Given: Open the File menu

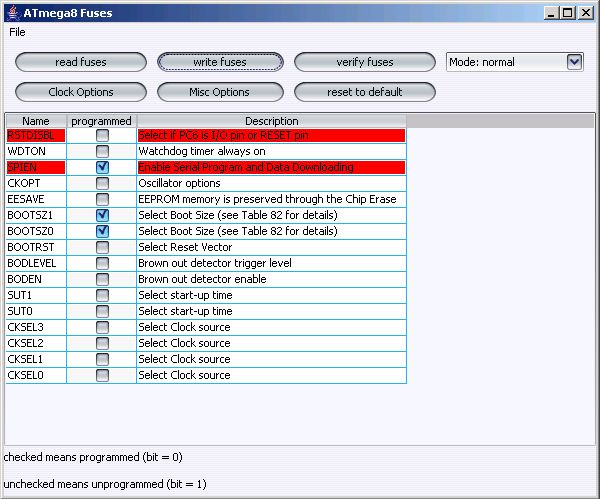Looking at the screenshot, I should (17, 32).
